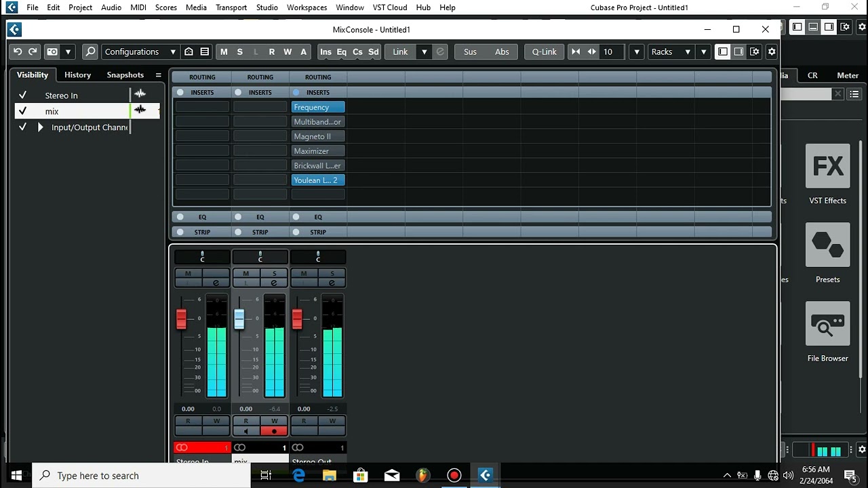This screenshot has width=868, height=488.
Task: Expand the Input/Output Channels tree item
Action: click(40, 127)
